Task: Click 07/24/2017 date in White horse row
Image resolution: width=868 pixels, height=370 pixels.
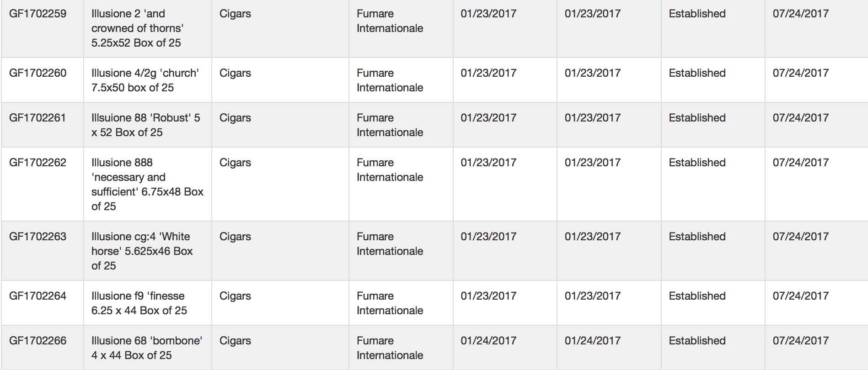Action: (x=801, y=237)
